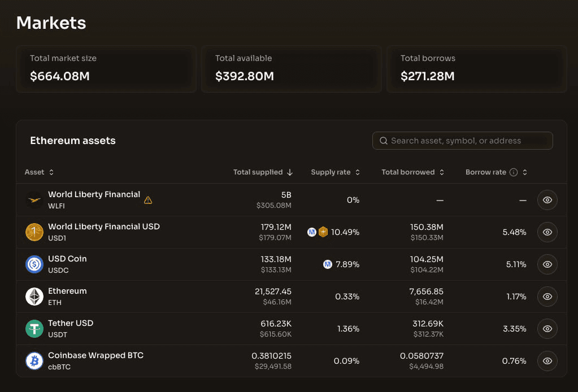This screenshot has height=392, width=578.
Task: Click the Borrow rate info icon
Action: point(514,172)
